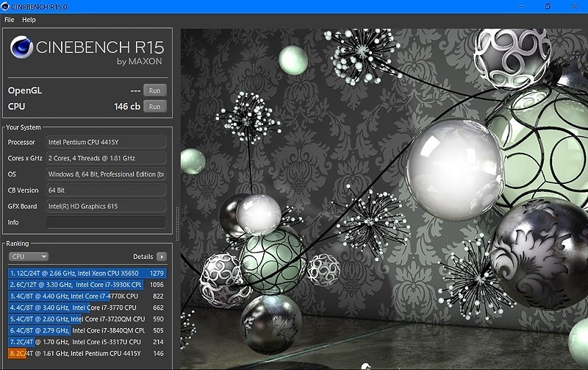Click into the Info text field
Screen dimensions: 588x370
click(106, 222)
